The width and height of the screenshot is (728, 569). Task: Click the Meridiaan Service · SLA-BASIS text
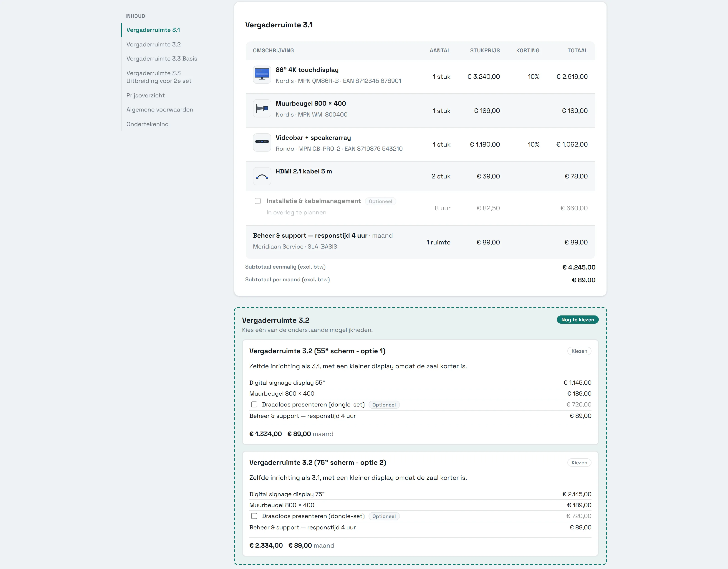coord(295,246)
